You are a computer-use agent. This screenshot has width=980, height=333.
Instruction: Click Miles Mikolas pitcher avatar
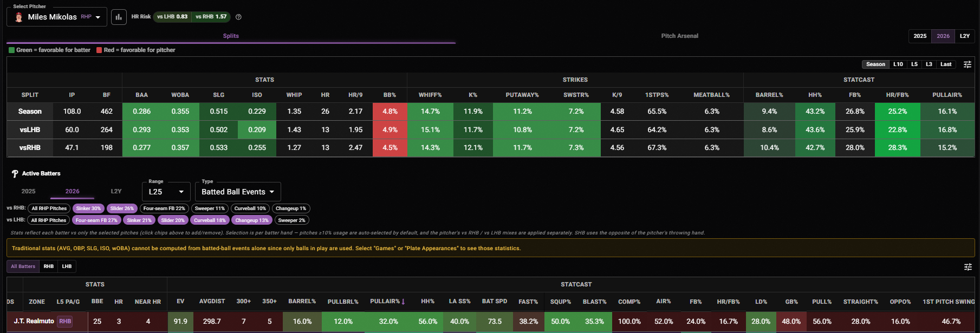[x=19, y=17]
